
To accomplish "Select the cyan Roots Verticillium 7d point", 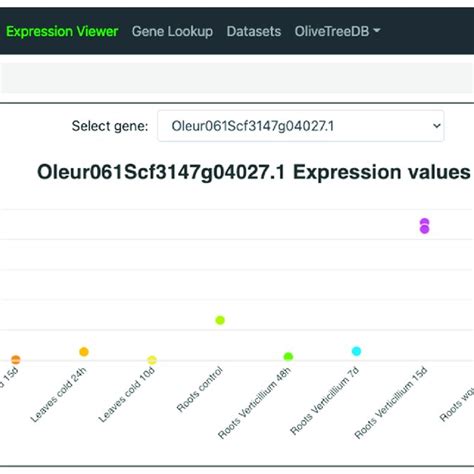I will click(356, 351).
